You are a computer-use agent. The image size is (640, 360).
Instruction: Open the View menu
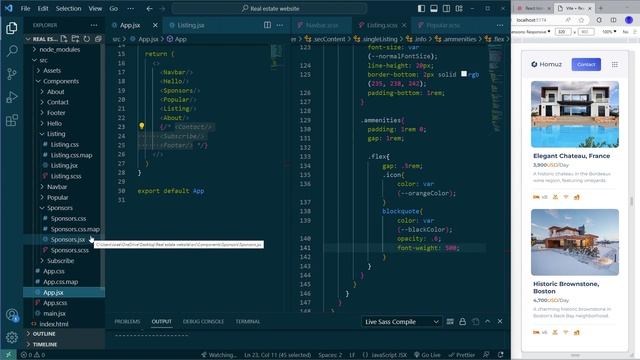95,8
